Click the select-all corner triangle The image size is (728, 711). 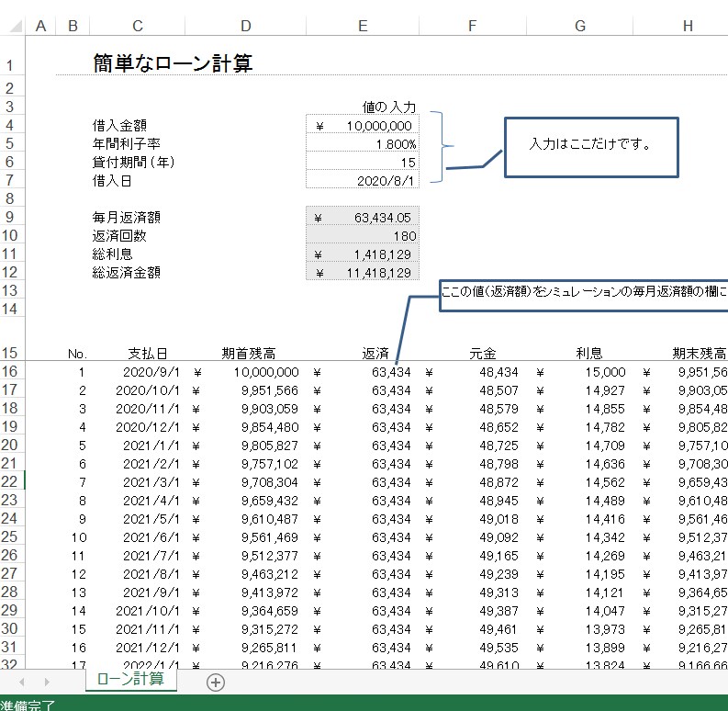click(x=17, y=26)
